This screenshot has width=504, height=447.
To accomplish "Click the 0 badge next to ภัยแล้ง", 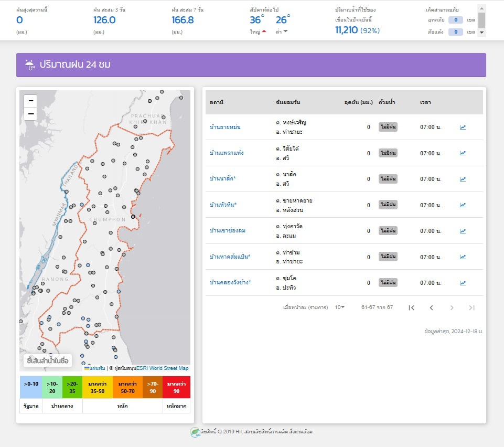I will (x=455, y=32).
